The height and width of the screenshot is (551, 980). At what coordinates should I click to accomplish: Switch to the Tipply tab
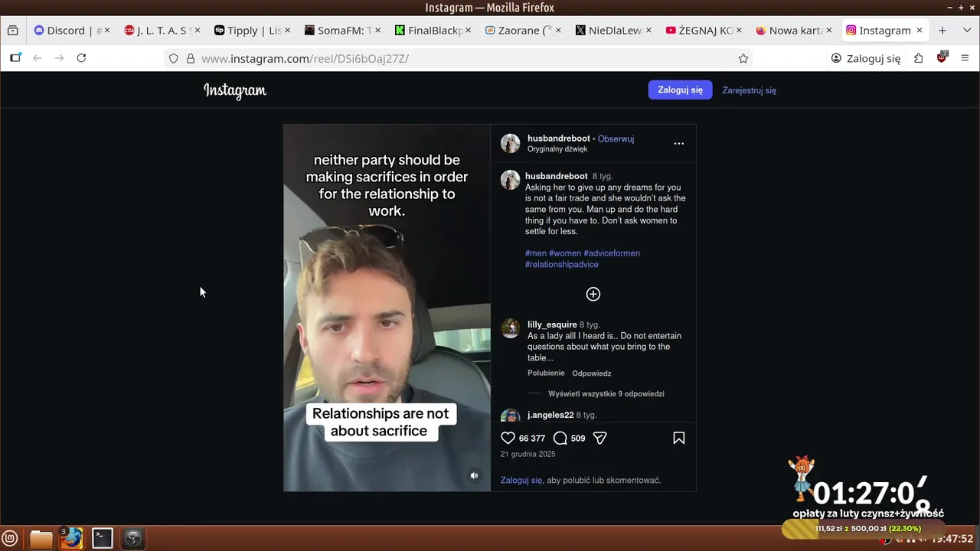252,31
